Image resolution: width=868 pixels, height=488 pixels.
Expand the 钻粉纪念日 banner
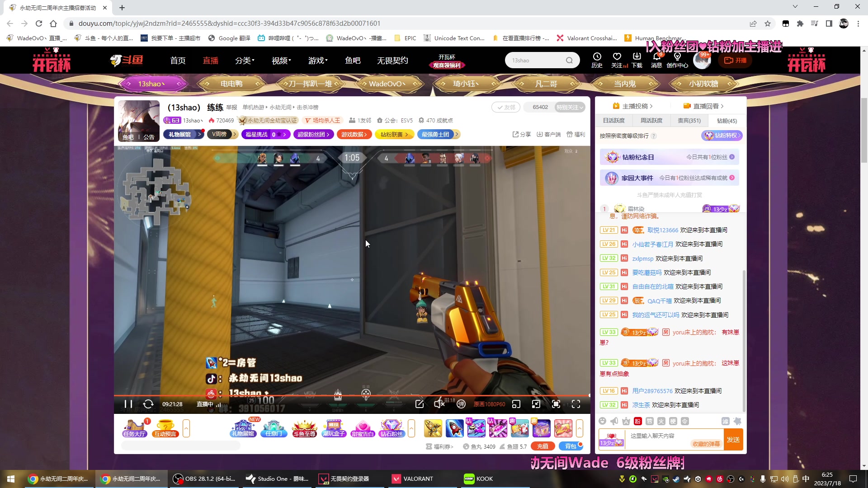(x=670, y=157)
